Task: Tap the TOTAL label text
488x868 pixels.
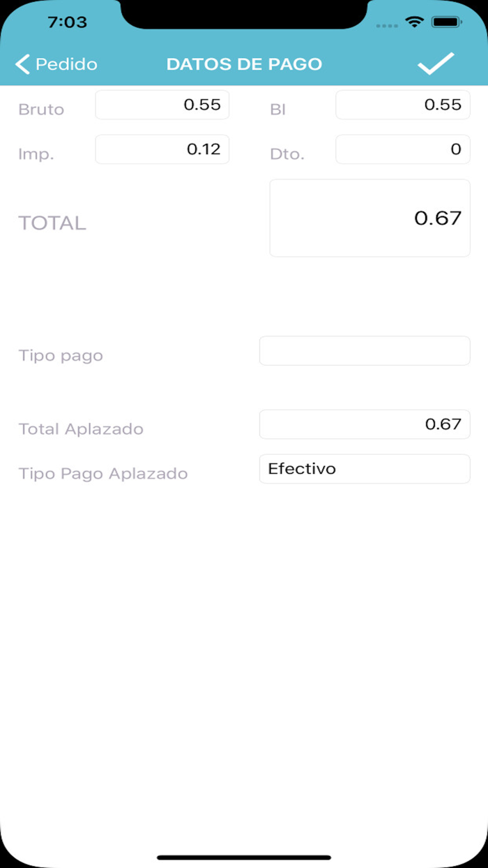Action: [52, 223]
